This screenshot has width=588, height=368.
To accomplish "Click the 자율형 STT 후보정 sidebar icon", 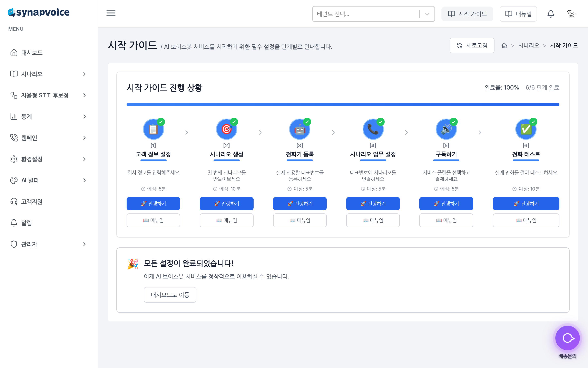I will (14, 95).
